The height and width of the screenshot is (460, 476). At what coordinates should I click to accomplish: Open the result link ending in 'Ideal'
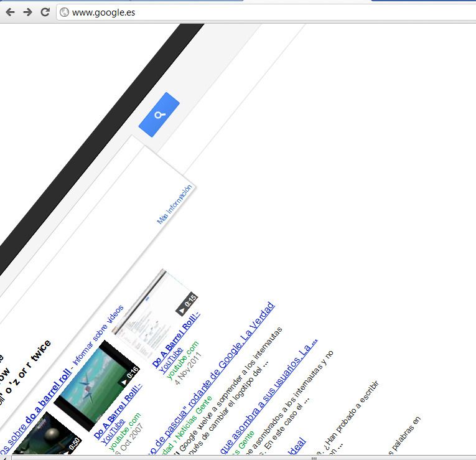coord(297,446)
